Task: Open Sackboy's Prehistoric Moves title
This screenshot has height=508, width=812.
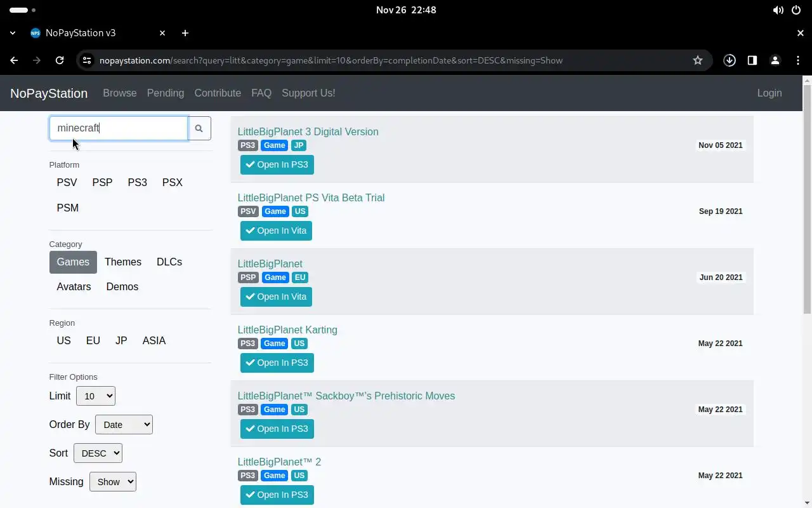Action: click(346, 396)
